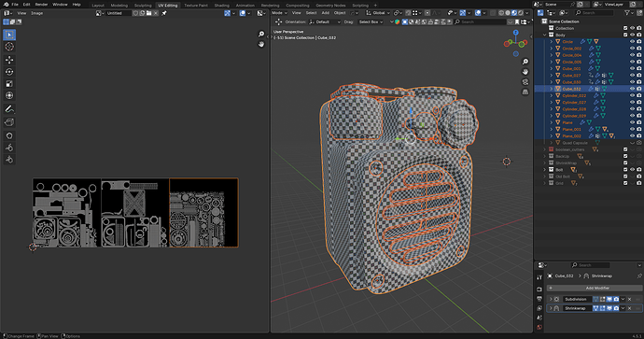Open the Render properties tab
Image resolution: width=644 pixels, height=339 pixels.
coord(539,289)
